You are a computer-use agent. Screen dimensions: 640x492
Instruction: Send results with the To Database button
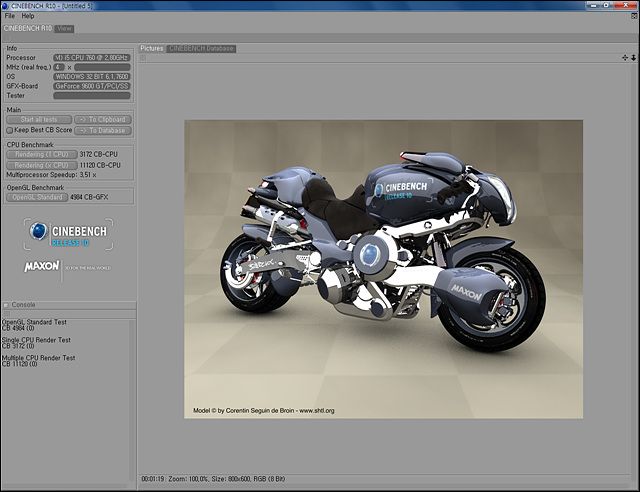[x=103, y=130]
